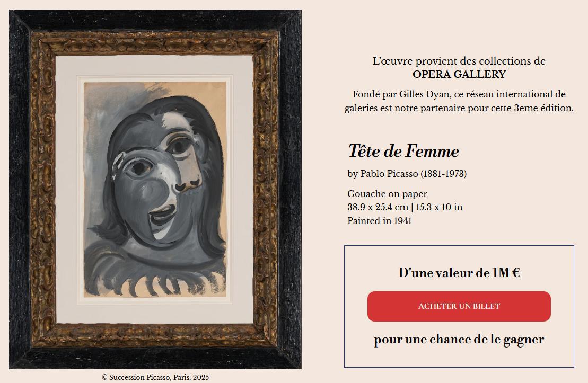Click the red ACHETER UN BILLET button
This screenshot has height=383, width=588.
(459, 306)
